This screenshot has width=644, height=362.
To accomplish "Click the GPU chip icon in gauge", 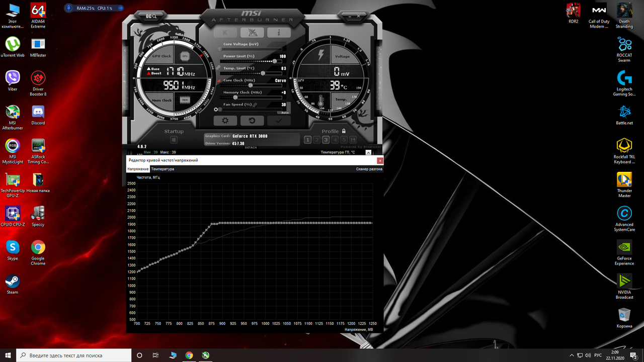I will pos(185,56).
